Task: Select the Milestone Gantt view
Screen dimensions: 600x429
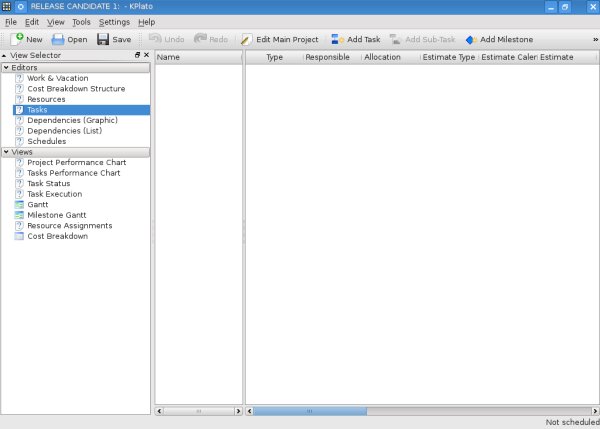Action: pos(19,215)
